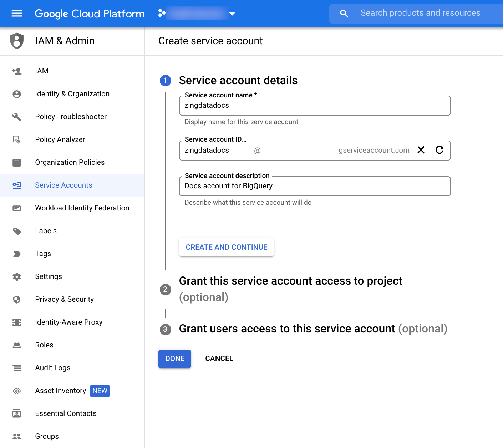Click the IAM add-person icon
This screenshot has width=503, height=448.
(17, 71)
